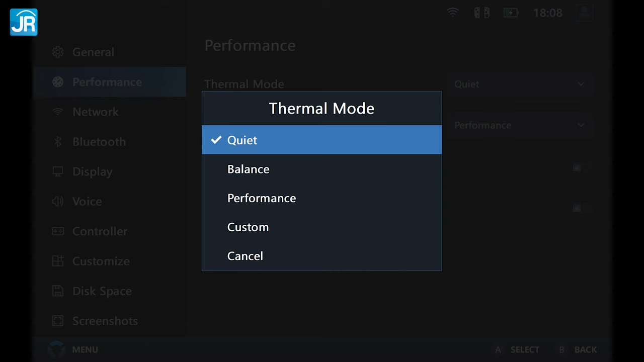Open the Customize section in the sidebar
644x362 pixels.
coord(101,261)
